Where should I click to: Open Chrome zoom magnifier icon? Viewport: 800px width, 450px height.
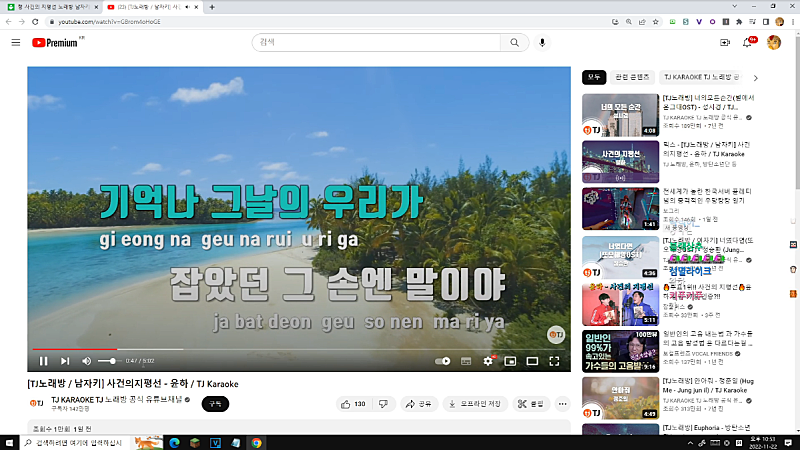click(x=629, y=22)
